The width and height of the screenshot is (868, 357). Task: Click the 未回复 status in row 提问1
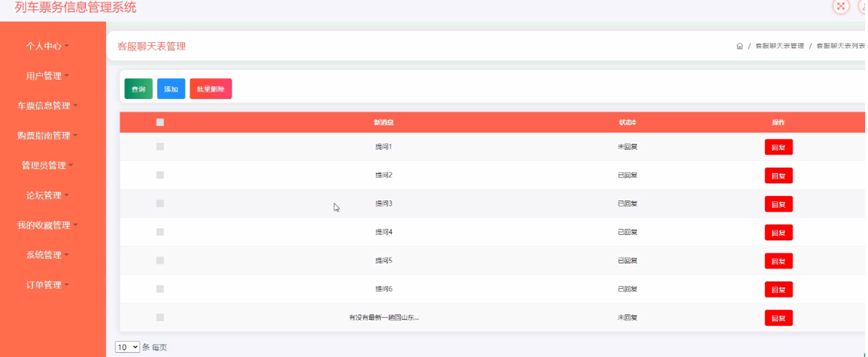point(628,147)
